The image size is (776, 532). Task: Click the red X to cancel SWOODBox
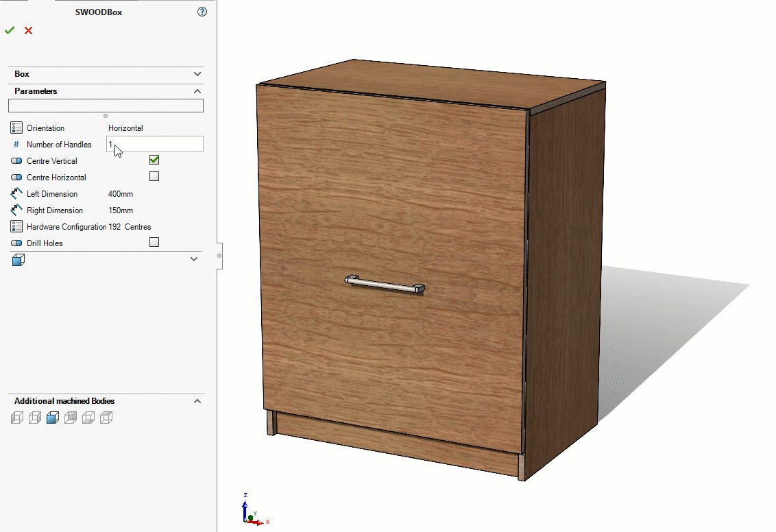(x=27, y=30)
